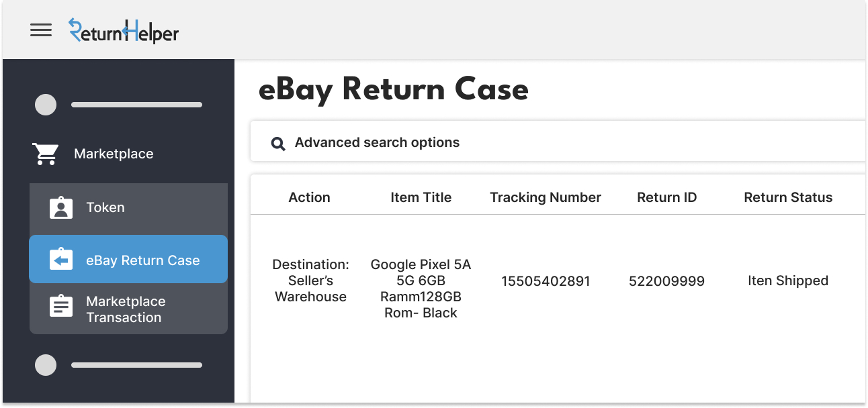Image resolution: width=868 pixels, height=408 pixels.
Task: Open the hamburger navigation menu
Action: pos(41,30)
